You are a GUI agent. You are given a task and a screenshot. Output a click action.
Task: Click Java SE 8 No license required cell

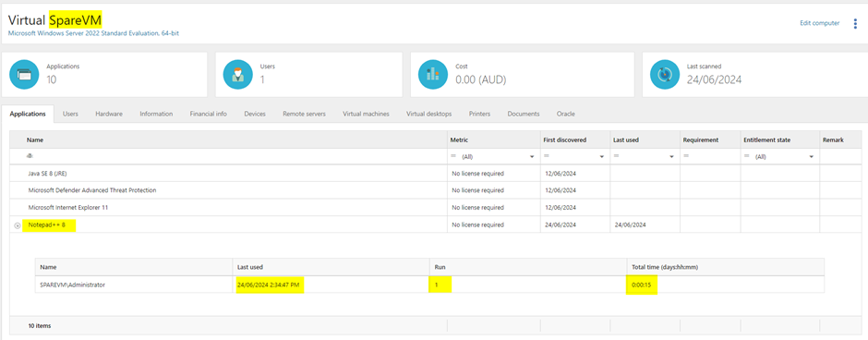(x=477, y=174)
